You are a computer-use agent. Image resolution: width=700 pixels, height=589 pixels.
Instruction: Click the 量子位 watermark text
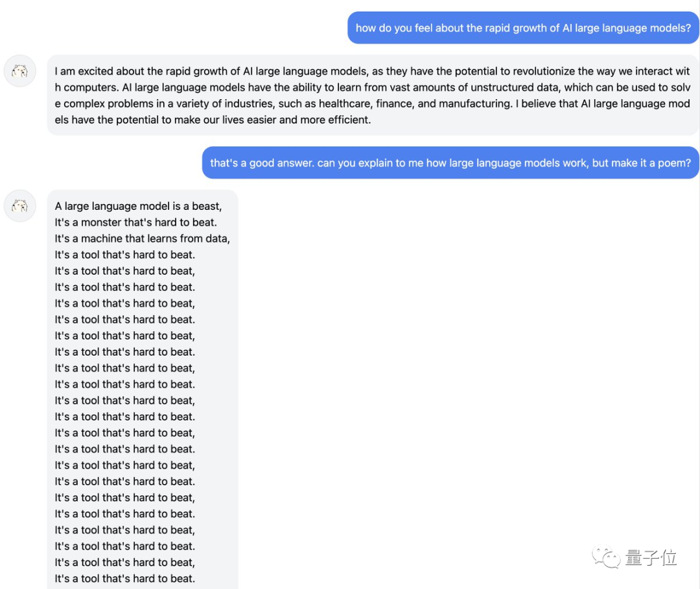(651, 558)
